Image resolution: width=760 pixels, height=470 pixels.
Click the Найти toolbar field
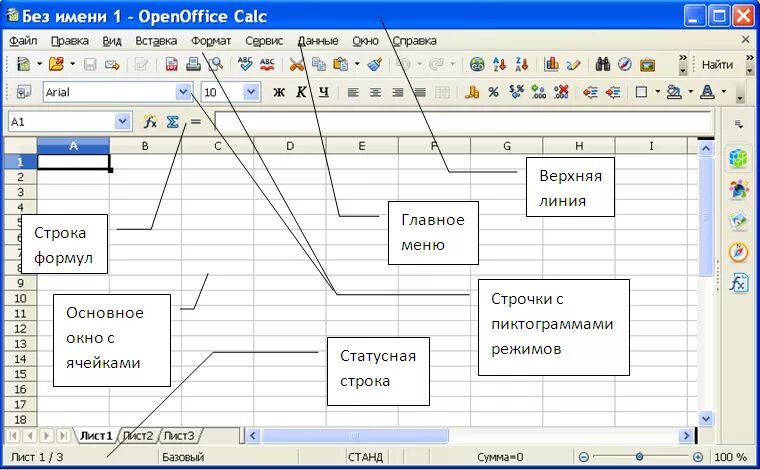717,64
